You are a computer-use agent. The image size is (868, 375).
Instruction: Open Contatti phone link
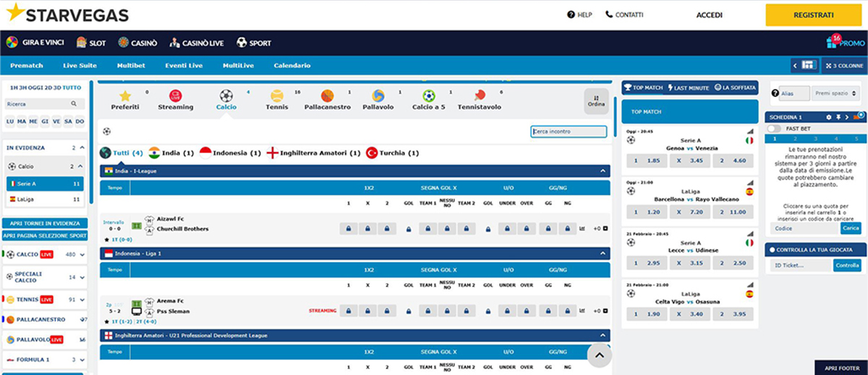(624, 14)
